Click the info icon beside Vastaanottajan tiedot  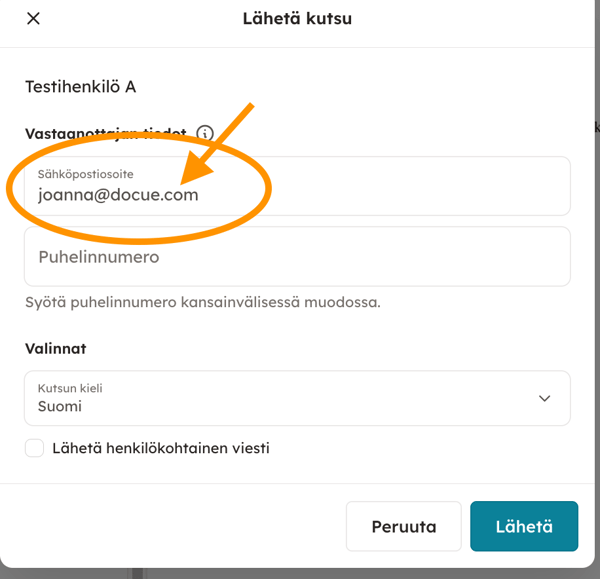tap(205, 133)
